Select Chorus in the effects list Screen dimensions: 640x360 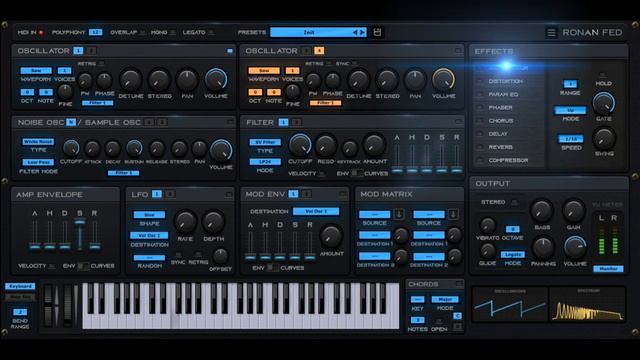501,121
